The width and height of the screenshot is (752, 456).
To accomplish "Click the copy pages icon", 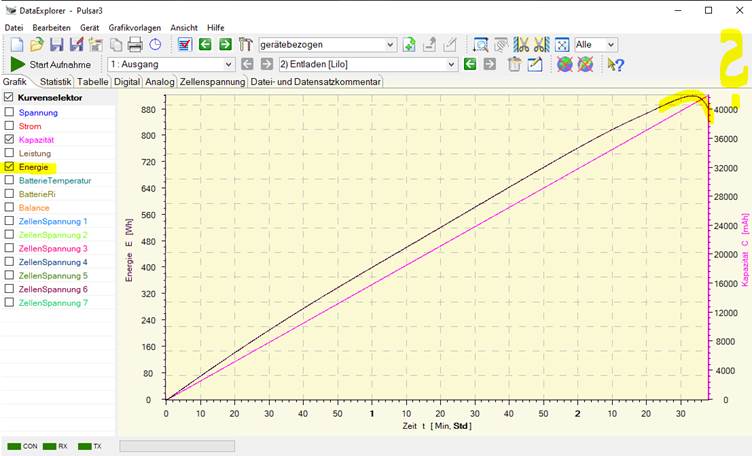I will (x=116, y=45).
